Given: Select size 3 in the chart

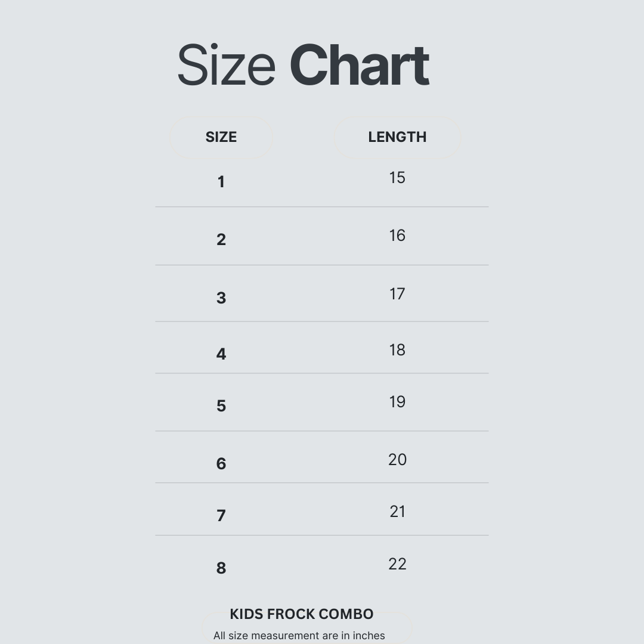Looking at the screenshot, I should [x=221, y=298].
